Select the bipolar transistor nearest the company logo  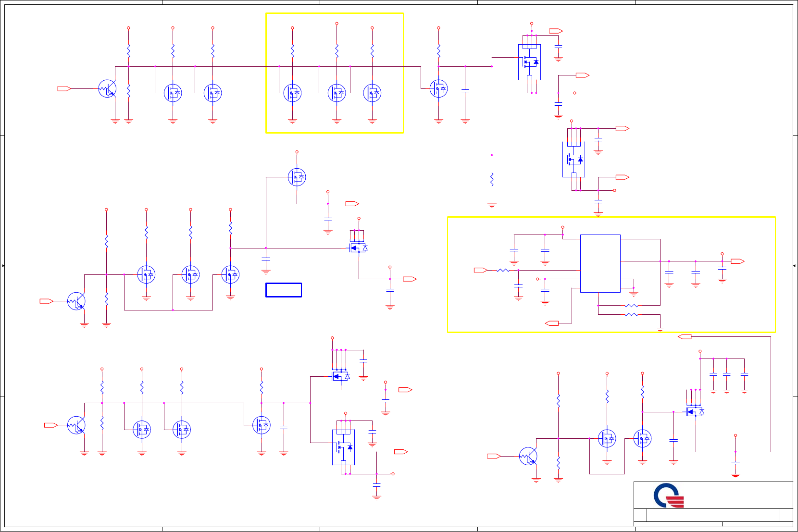(x=528, y=456)
